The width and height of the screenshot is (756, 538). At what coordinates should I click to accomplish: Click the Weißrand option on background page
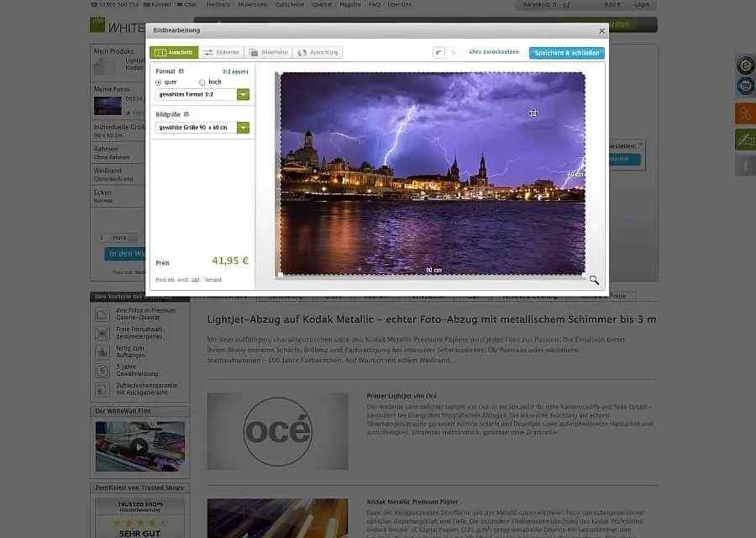point(118,174)
